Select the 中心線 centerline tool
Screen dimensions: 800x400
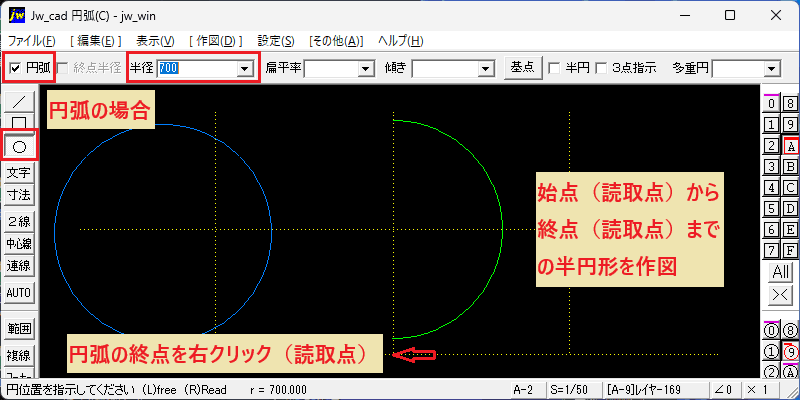click(x=19, y=243)
